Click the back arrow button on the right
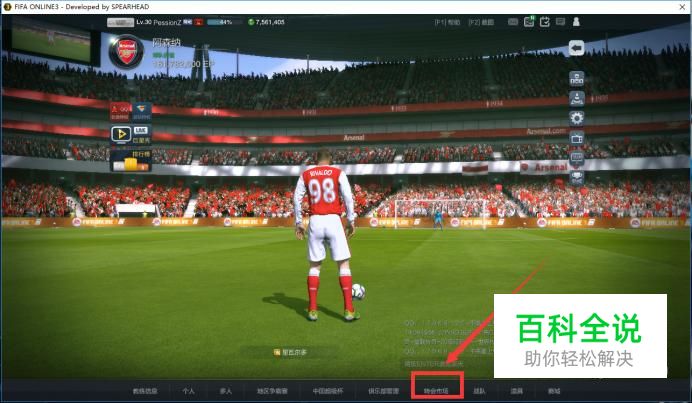The height and width of the screenshot is (403, 692). click(576, 48)
